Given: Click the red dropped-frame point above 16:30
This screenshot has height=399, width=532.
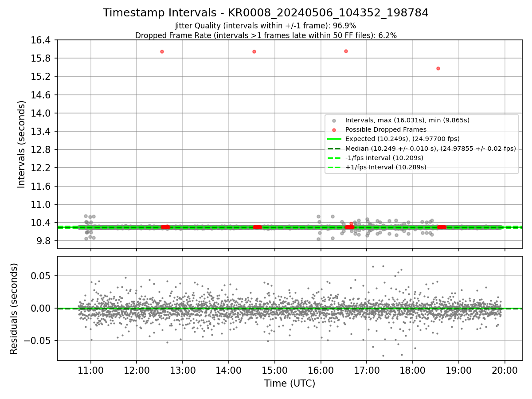Looking at the screenshot, I should tap(346, 51).
